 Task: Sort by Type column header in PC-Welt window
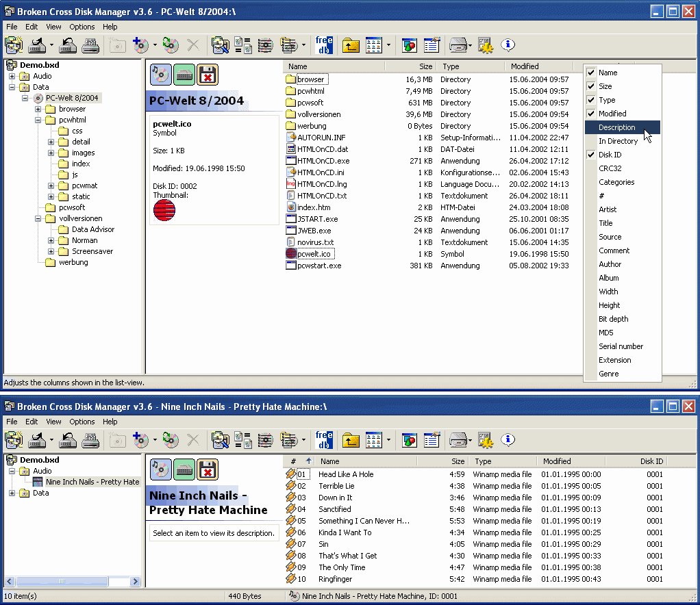pyautogui.click(x=471, y=66)
